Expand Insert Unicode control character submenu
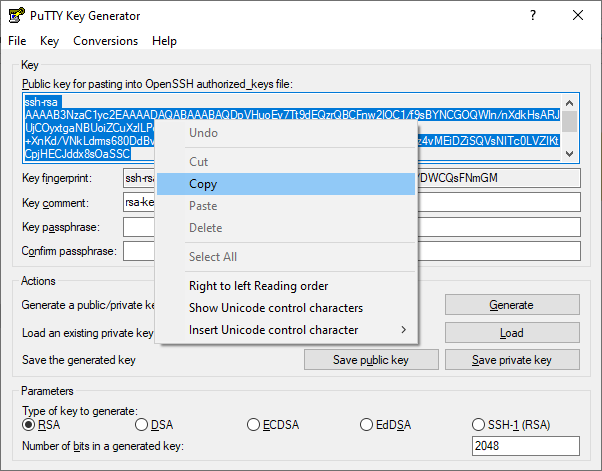This screenshot has width=602, height=471. (x=286, y=330)
